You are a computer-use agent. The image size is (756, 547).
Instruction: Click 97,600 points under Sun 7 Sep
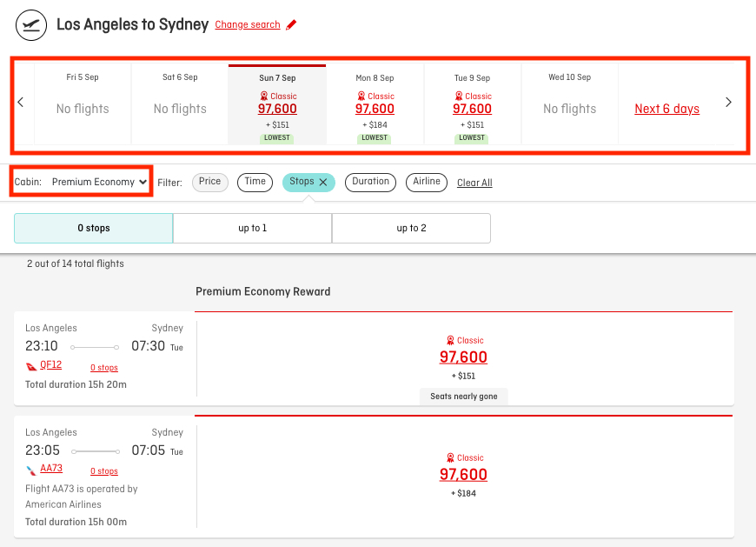[x=277, y=109]
